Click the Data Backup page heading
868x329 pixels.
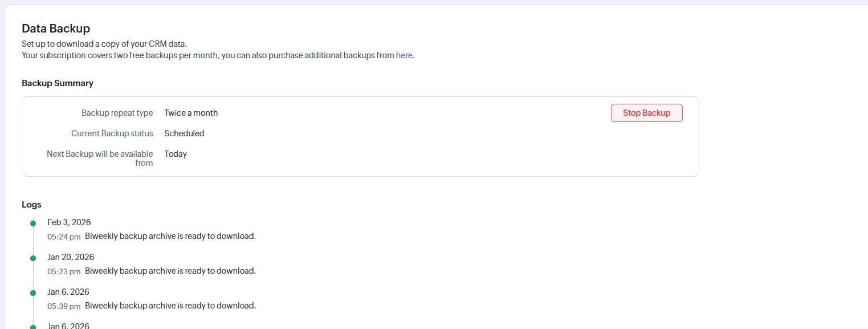pyautogui.click(x=56, y=29)
